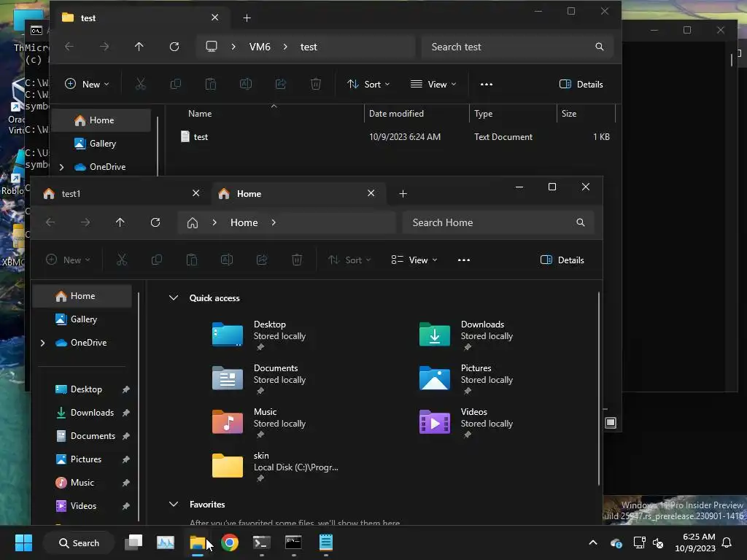The height and width of the screenshot is (560, 747).
Task: Go up one level in the test window
Action: (x=139, y=47)
